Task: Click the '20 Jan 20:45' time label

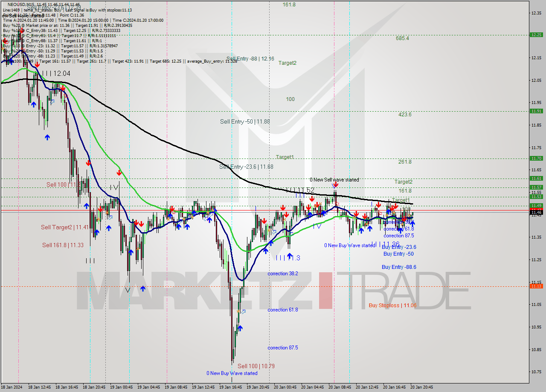Action: point(422,387)
